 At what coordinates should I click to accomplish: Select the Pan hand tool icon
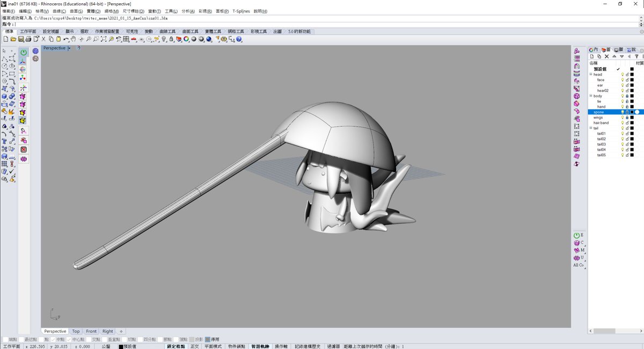pos(74,39)
